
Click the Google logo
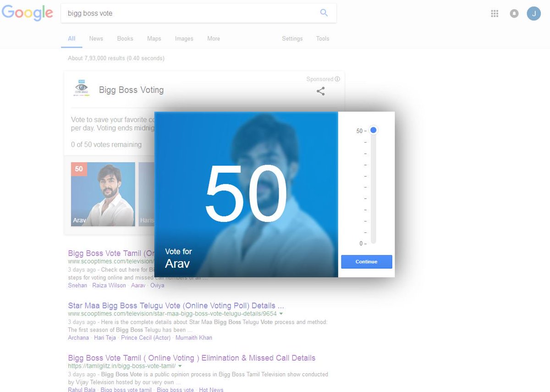[27, 13]
